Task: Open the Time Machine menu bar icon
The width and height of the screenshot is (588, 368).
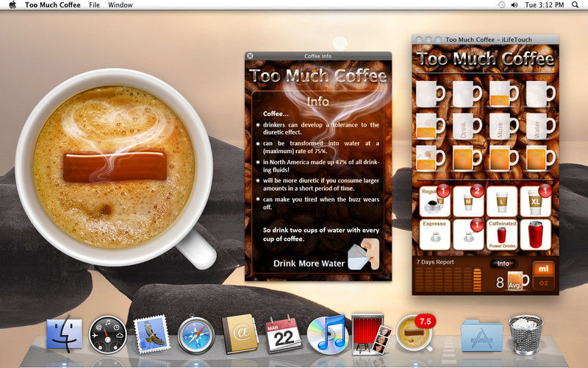Action: pyautogui.click(x=501, y=5)
